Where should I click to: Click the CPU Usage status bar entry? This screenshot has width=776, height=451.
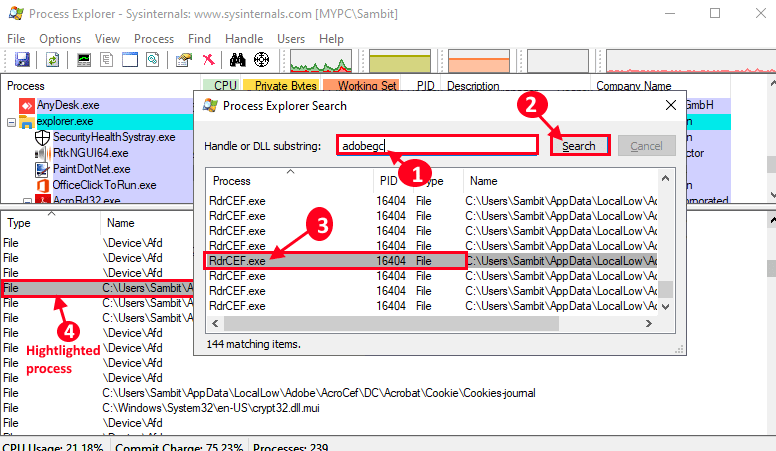pyautogui.click(x=53, y=446)
